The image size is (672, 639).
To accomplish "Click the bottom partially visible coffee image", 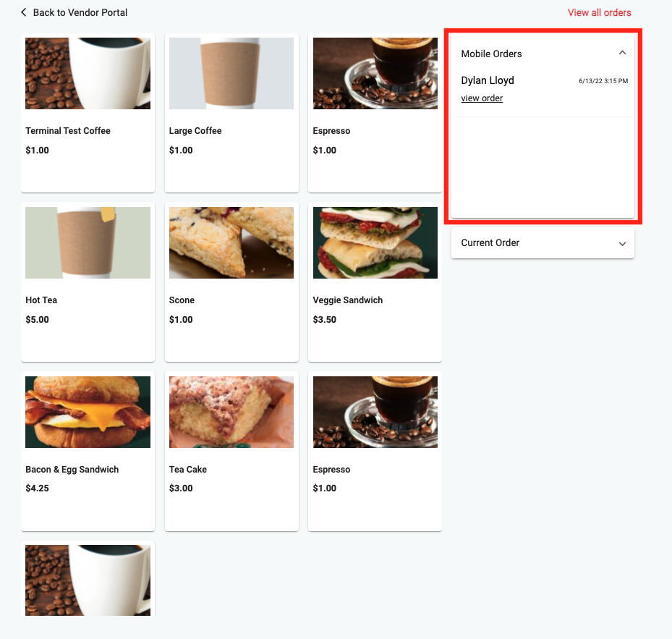I will pyautogui.click(x=88, y=580).
